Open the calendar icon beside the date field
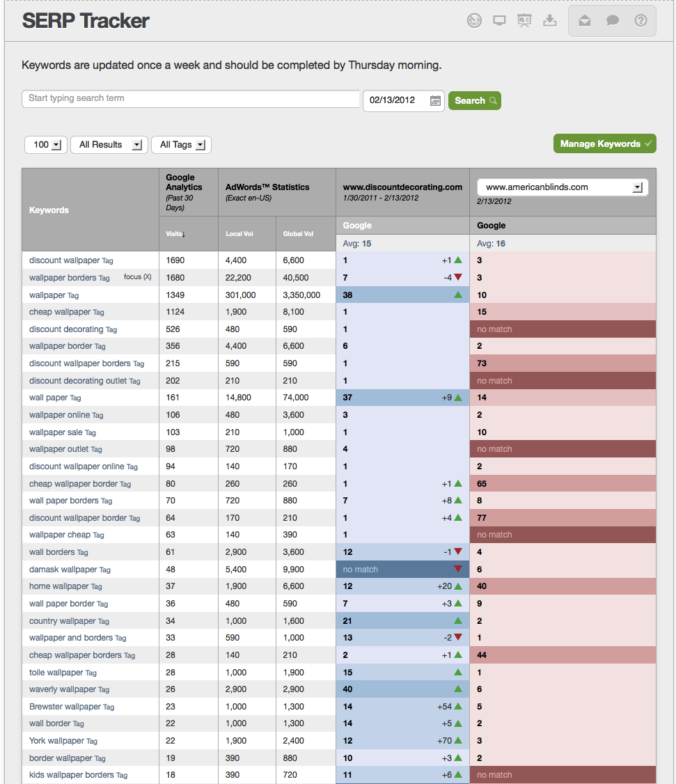This screenshot has height=784, width=676. pyautogui.click(x=435, y=100)
